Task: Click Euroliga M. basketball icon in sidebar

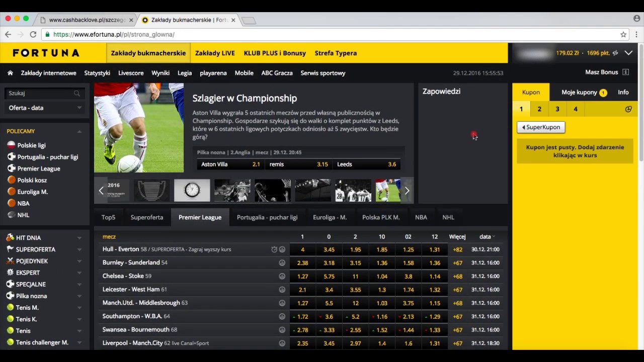Action: point(11,192)
